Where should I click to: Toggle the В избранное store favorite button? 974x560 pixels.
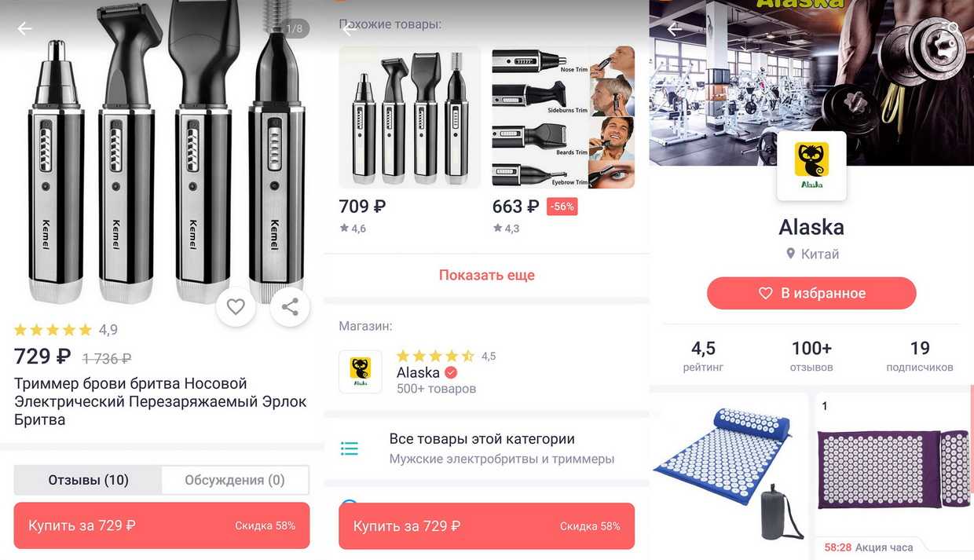pos(811,293)
